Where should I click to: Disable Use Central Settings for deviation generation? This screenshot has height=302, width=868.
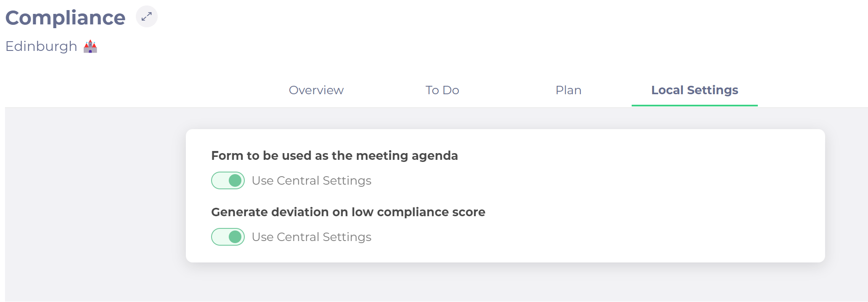coord(228,237)
